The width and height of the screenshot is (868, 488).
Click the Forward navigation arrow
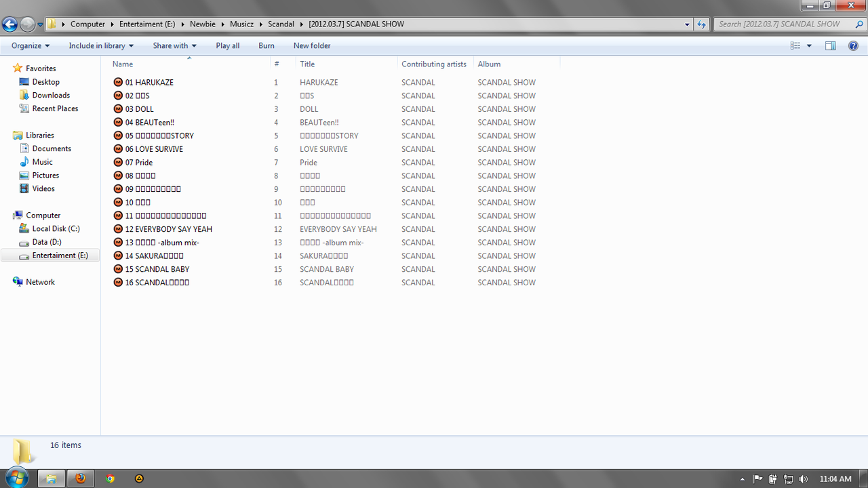(27, 24)
